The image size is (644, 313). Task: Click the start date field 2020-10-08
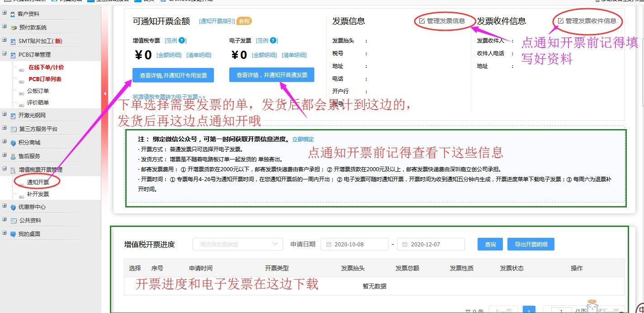355,244
